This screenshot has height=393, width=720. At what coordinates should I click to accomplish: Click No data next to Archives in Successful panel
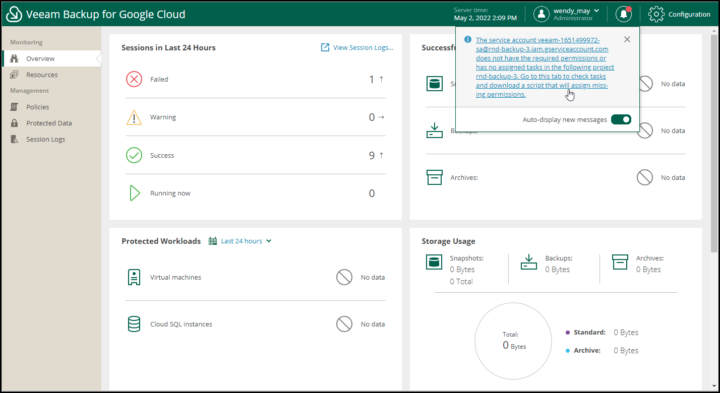673,177
